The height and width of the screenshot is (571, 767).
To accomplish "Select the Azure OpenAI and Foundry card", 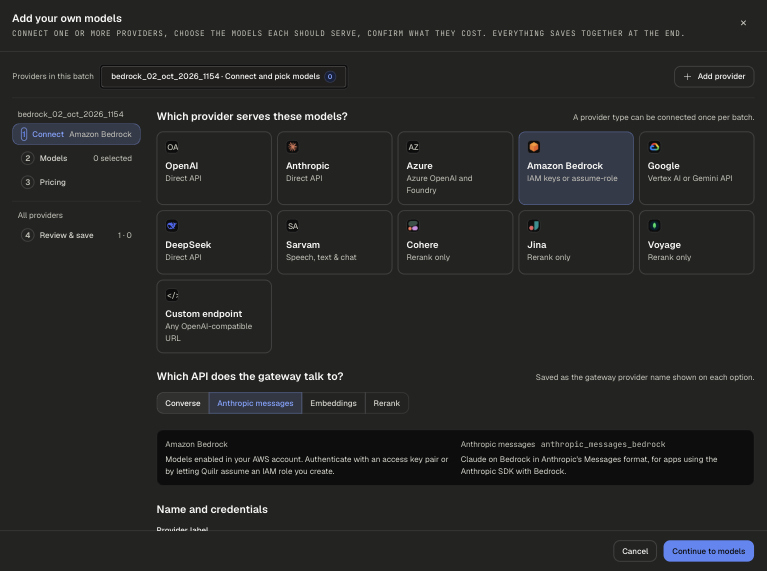I will pos(455,168).
